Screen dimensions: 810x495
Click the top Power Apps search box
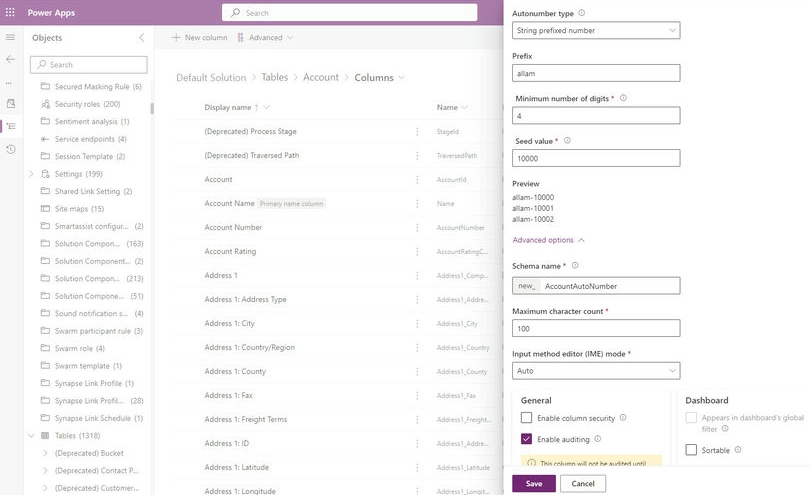(350, 12)
